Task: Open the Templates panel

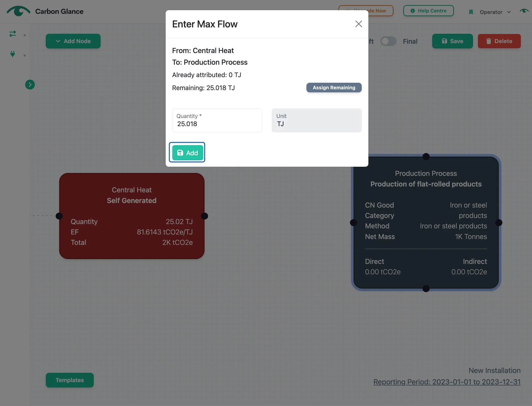Action: (70, 380)
